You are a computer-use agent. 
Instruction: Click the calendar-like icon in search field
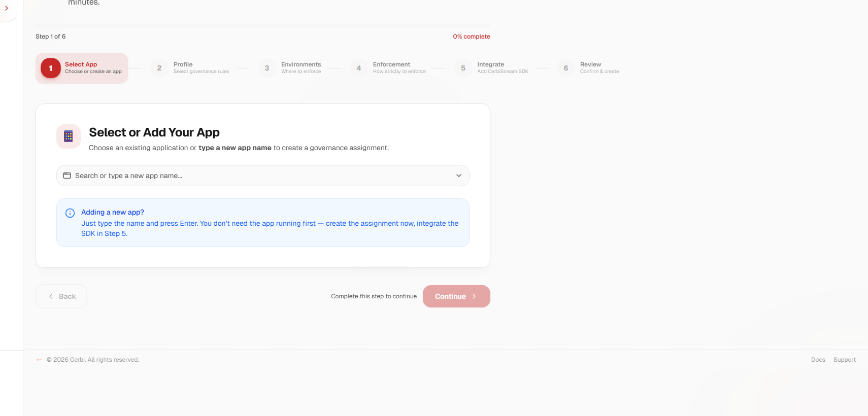(67, 176)
